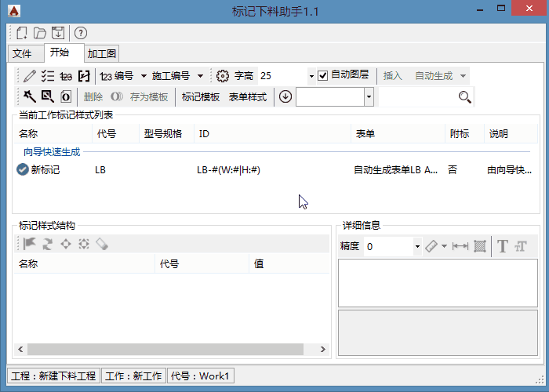Viewport: 549px width, 392px height.
Task: Click the four-point target icon in 标记样式结构
Action: tap(66, 244)
